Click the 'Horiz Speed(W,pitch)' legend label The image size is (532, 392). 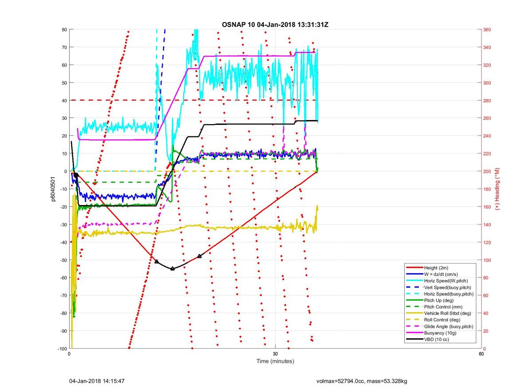pos(446,281)
